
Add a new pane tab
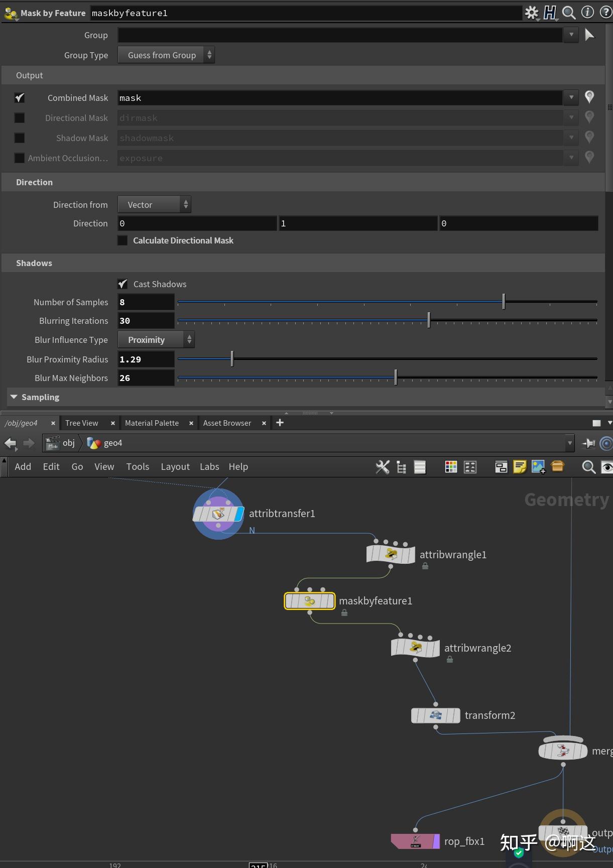point(280,423)
